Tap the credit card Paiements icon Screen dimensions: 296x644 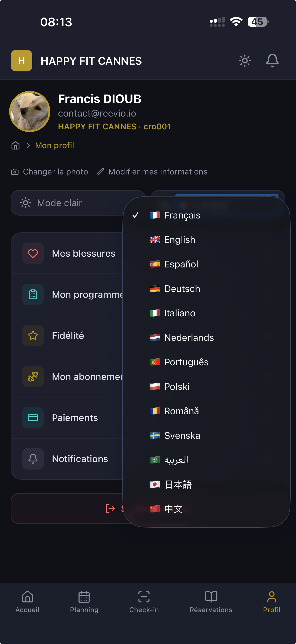(33, 418)
